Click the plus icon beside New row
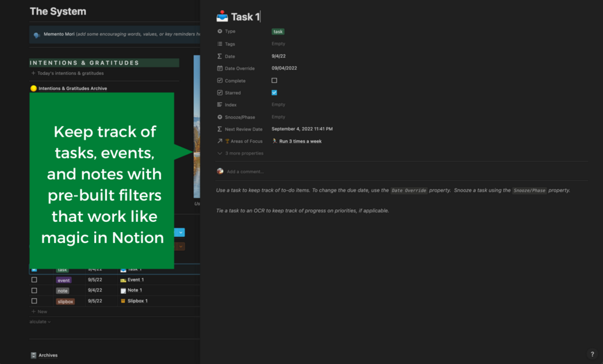The height and width of the screenshot is (364, 603). click(x=34, y=311)
